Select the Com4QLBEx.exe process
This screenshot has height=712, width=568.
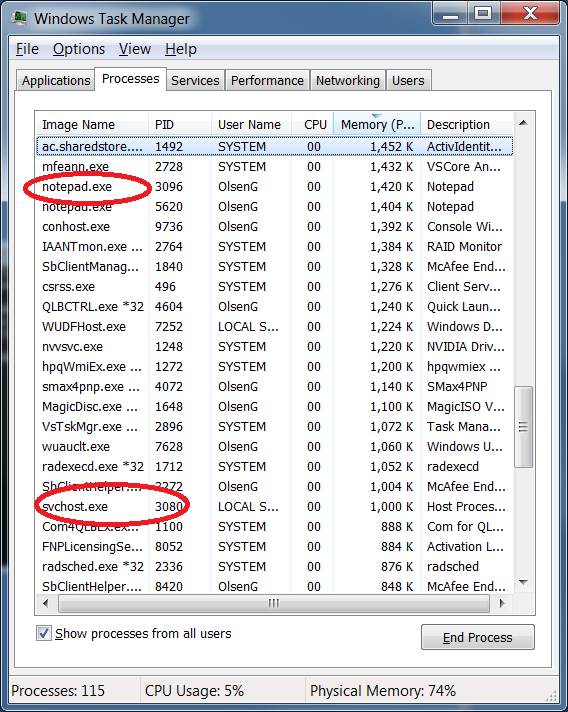pos(275,526)
